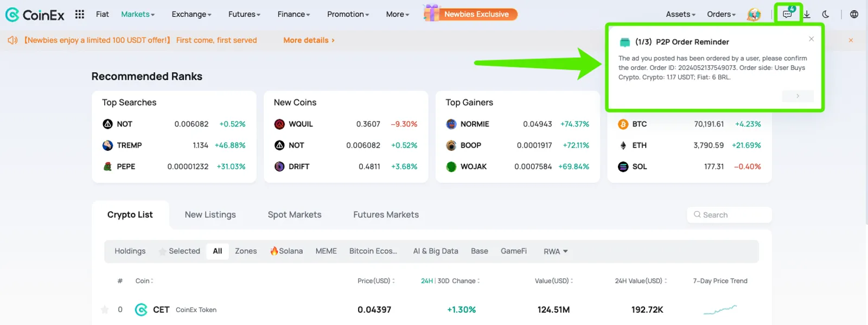Image resolution: width=868 pixels, height=325 pixels.
Task: Switch change period to 30D
Action: click(444, 281)
